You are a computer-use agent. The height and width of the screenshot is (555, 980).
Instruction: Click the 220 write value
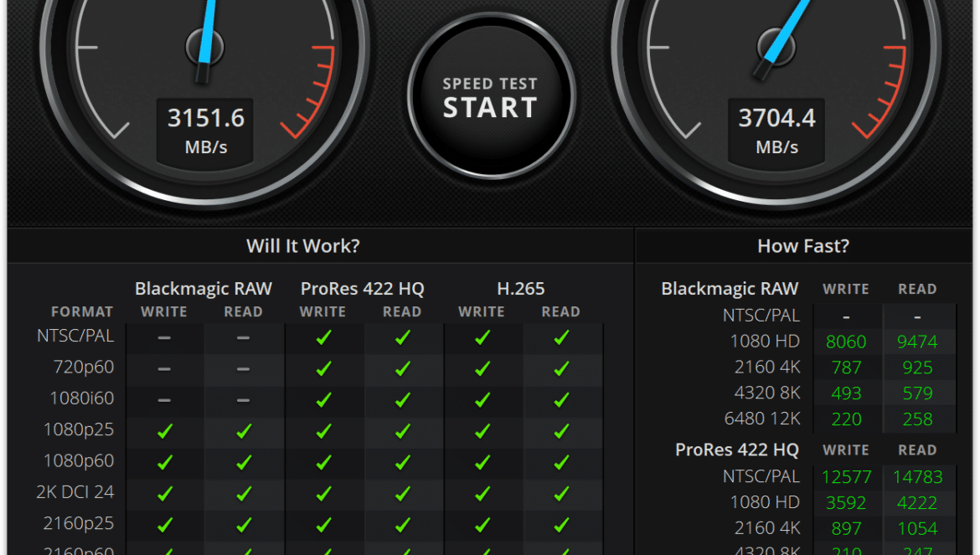tap(846, 419)
